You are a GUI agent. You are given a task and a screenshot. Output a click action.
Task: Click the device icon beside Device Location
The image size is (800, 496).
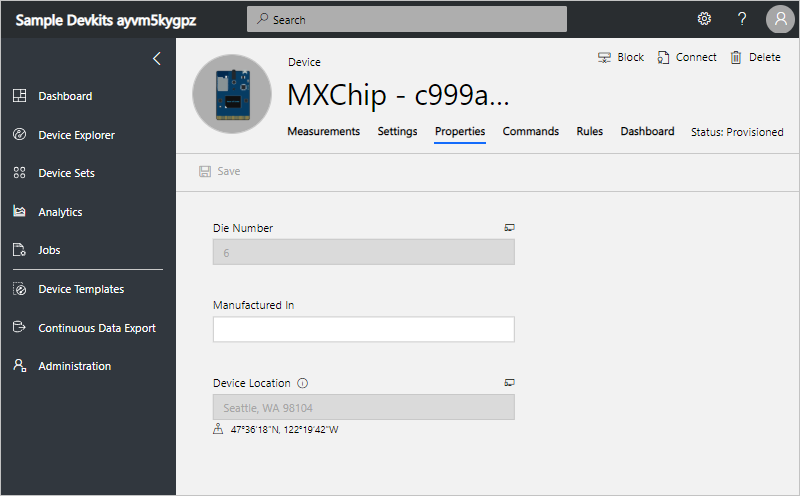(509, 382)
